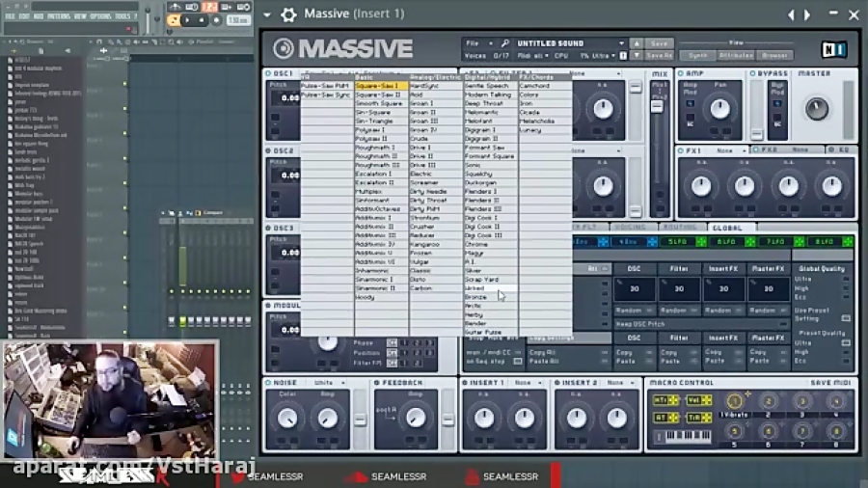
Task: Select Pulse-Saw PWM wavetable
Action: tap(327, 86)
